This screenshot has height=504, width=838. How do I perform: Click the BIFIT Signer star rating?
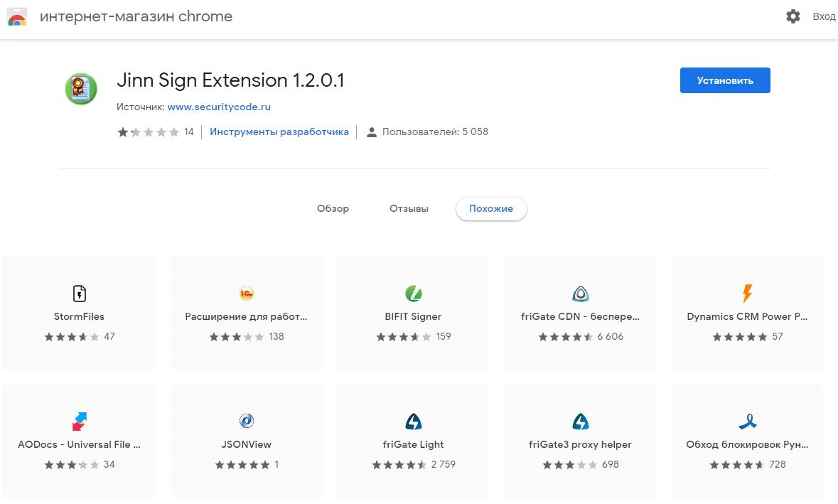(404, 337)
